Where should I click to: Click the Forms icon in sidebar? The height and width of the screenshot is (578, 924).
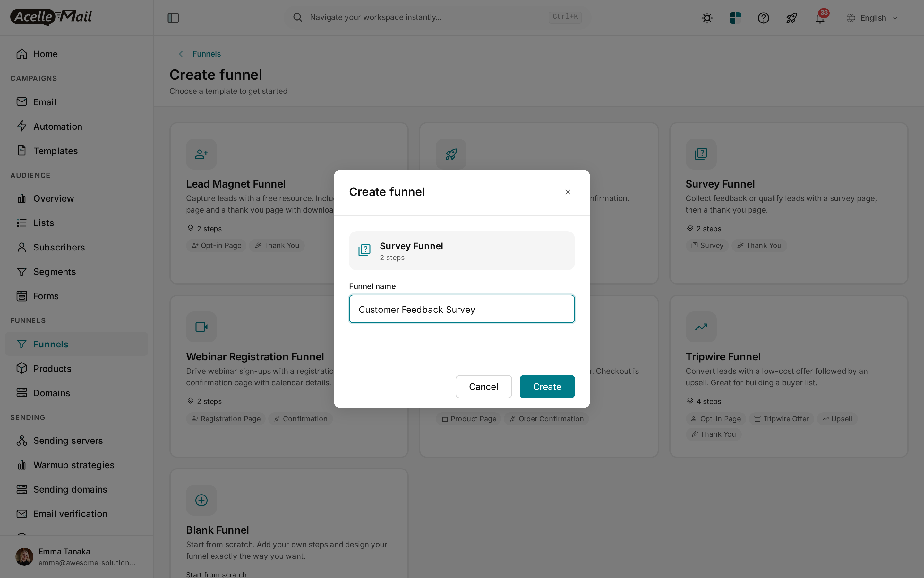pyautogui.click(x=22, y=296)
